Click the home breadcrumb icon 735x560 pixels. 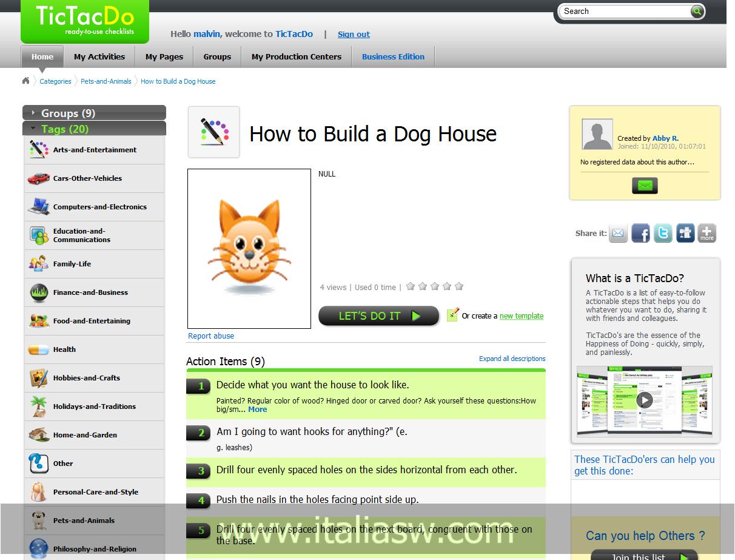pos(25,81)
